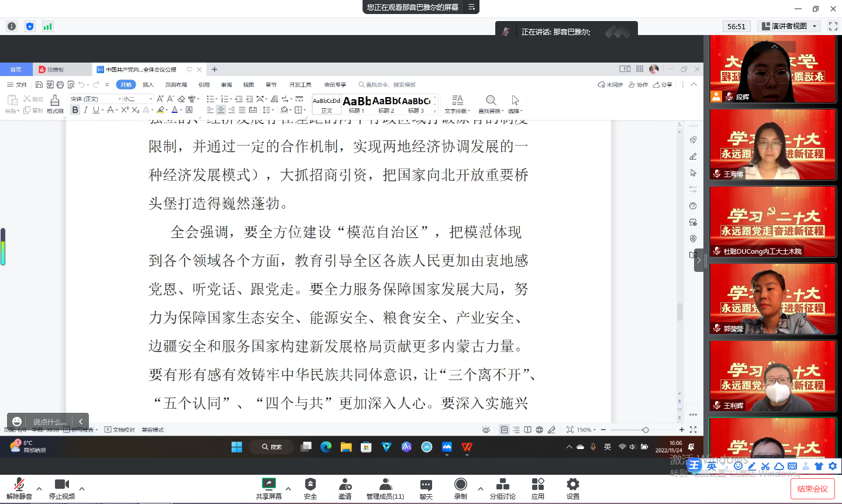Click the Invite (邀请) icon
The height and width of the screenshot is (504, 842).
click(x=345, y=488)
